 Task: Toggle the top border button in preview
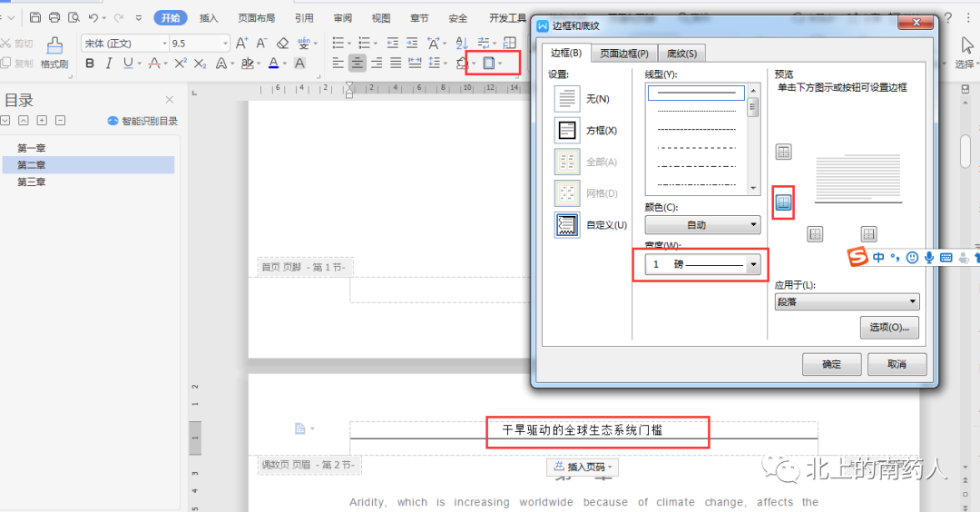pos(783,152)
